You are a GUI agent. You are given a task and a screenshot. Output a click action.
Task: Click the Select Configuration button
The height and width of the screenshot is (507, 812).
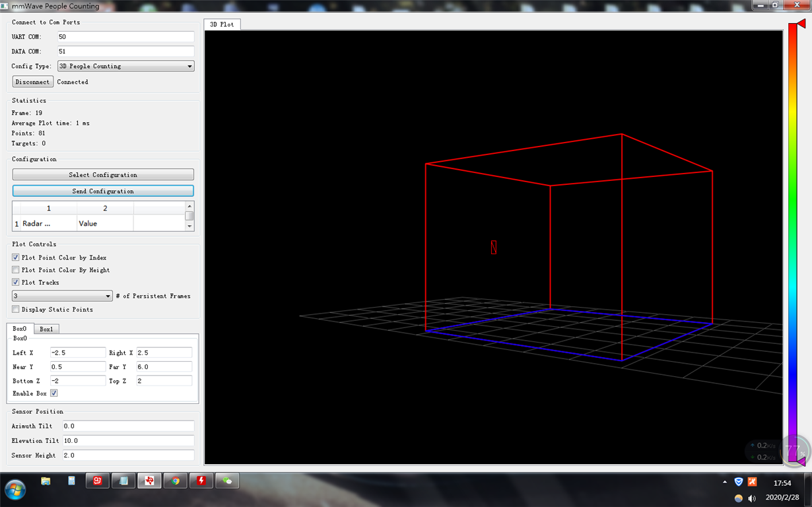pyautogui.click(x=103, y=175)
